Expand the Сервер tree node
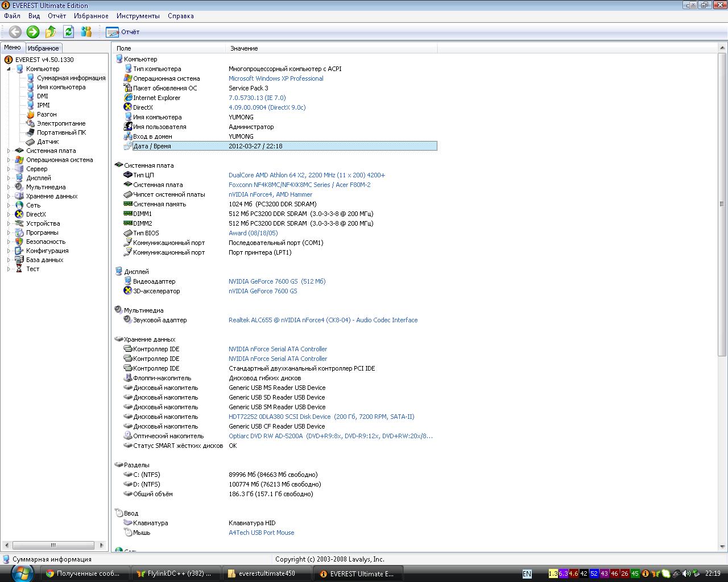Screen dimensions: 728x582 9,169
